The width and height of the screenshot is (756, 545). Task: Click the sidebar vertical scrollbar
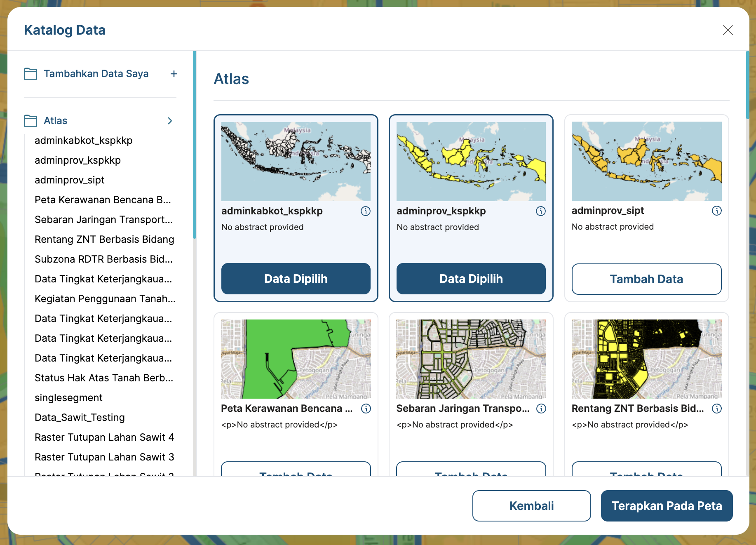pos(195,145)
